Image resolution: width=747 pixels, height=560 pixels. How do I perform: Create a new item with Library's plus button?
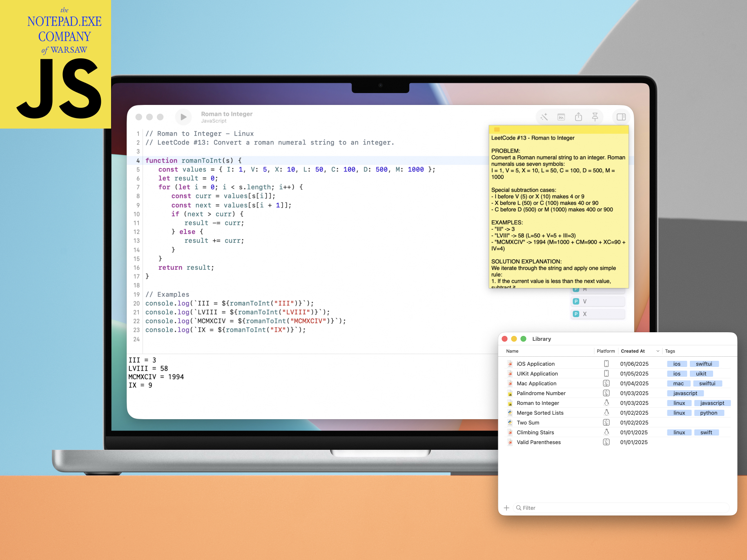click(506, 508)
